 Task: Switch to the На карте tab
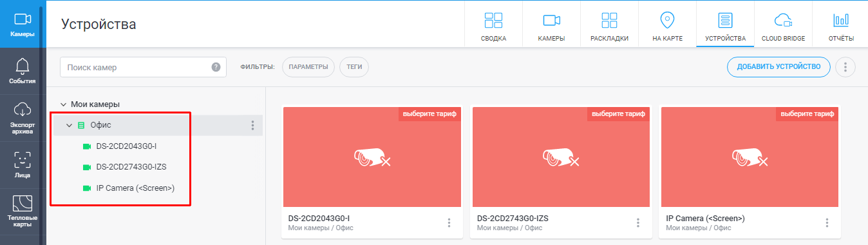(667, 24)
